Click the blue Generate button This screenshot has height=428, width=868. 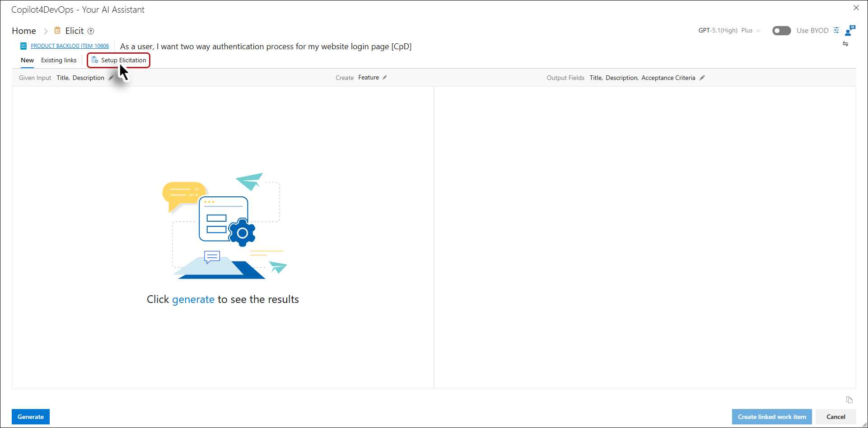(x=31, y=417)
